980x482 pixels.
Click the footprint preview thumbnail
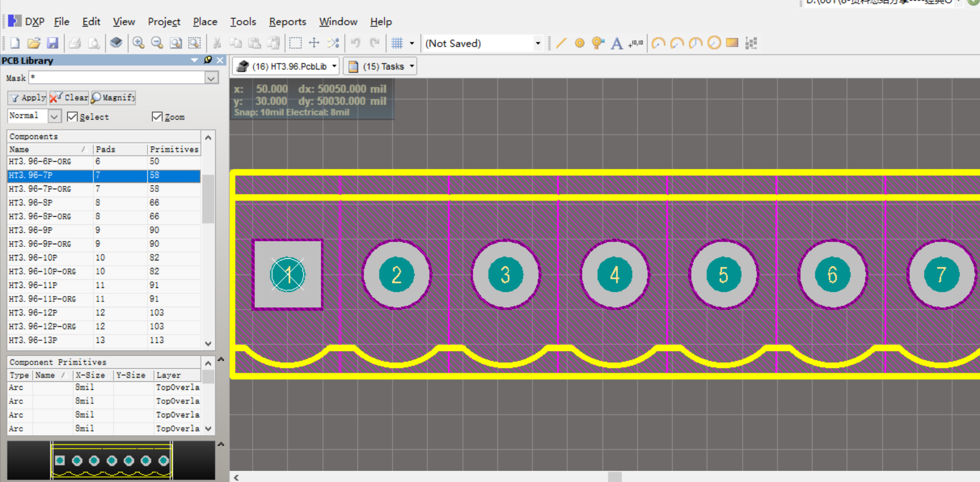coord(112,460)
